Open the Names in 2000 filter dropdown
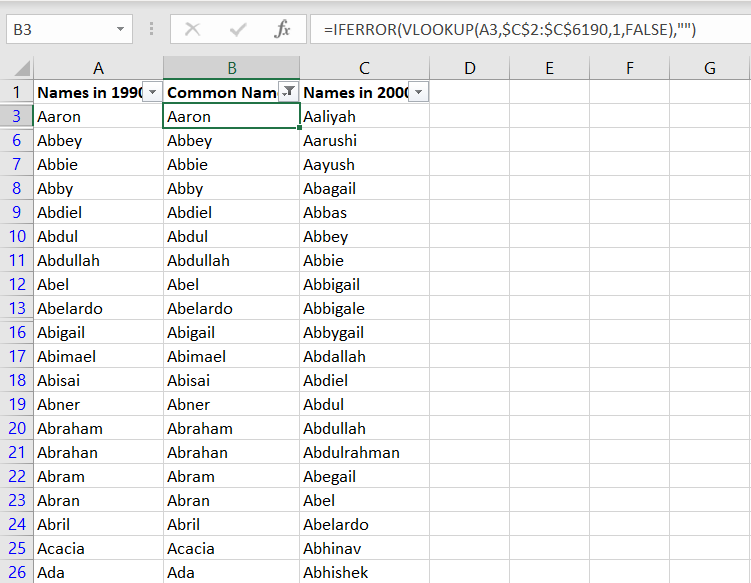This screenshot has height=583, width=751. [x=419, y=91]
